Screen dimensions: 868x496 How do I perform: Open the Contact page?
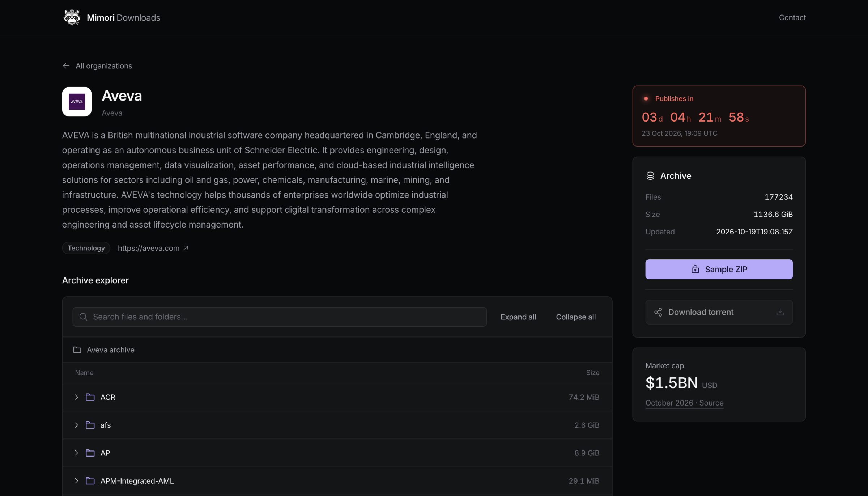(x=792, y=17)
